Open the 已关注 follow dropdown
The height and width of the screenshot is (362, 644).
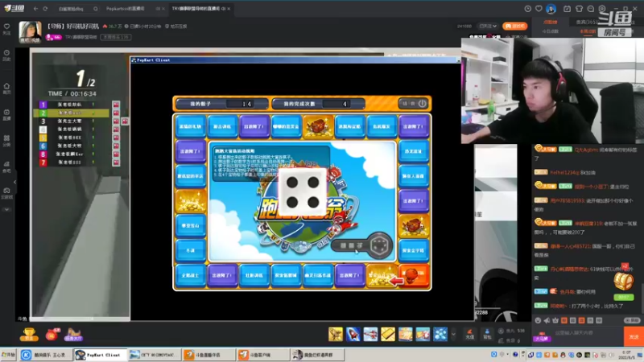point(488,26)
